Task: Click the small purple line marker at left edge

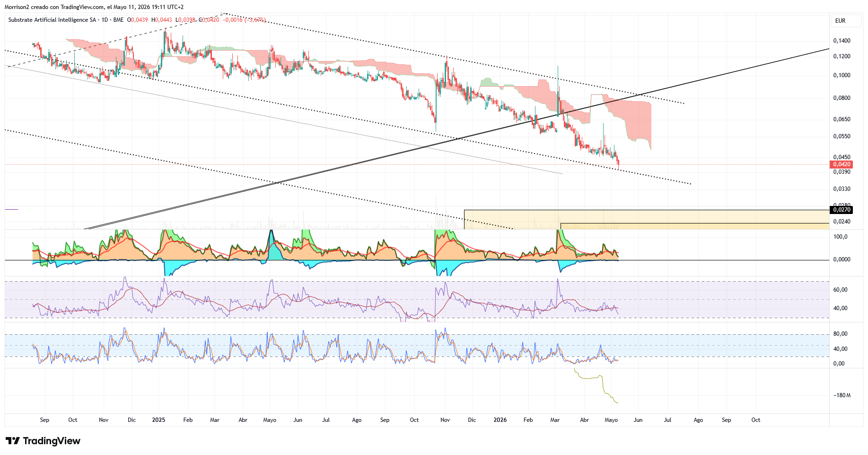Action: coord(11,209)
